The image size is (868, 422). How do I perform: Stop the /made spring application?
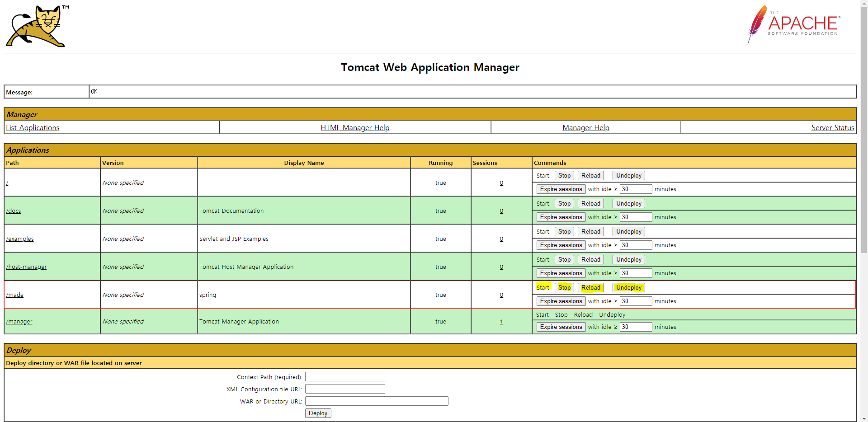click(564, 288)
